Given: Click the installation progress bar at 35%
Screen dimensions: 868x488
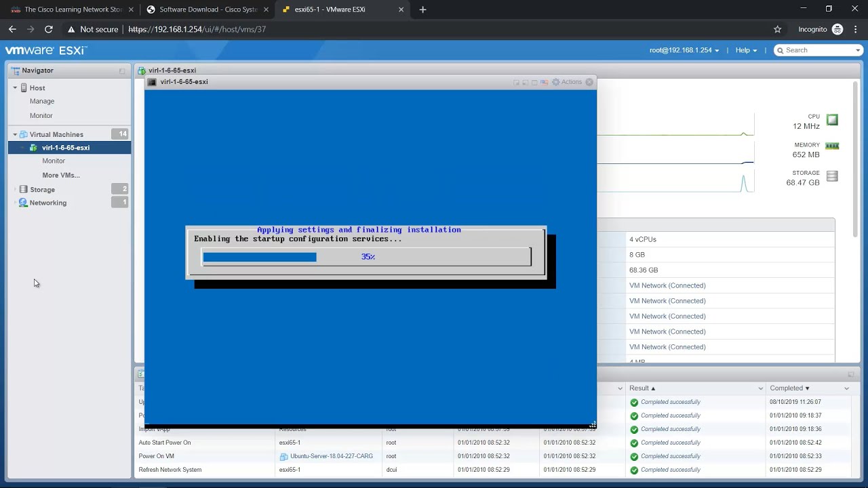Looking at the screenshot, I should tap(367, 257).
